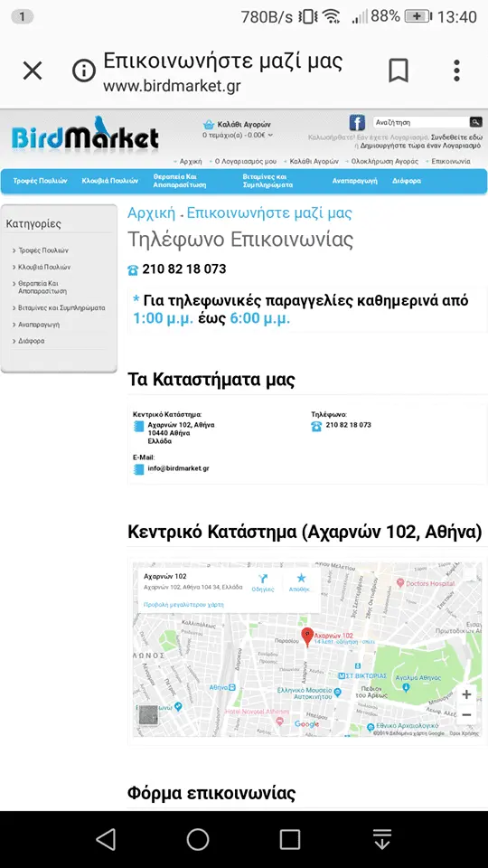Select Αναπαραγωγή in blue menu bar
This screenshot has height=868, width=488.
click(x=354, y=181)
